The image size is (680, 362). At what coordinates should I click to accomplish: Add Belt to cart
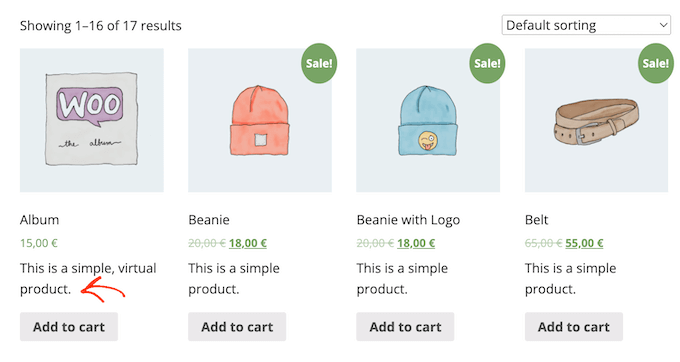(574, 326)
